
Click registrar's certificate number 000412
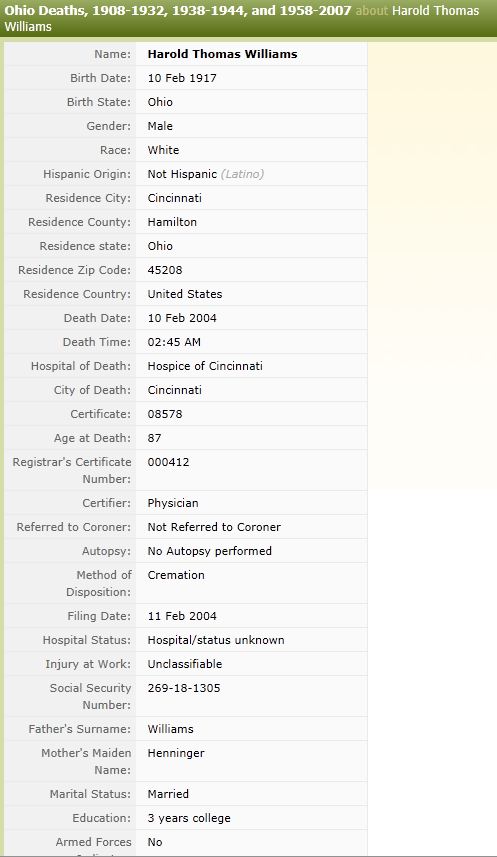[x=168, y=462]
